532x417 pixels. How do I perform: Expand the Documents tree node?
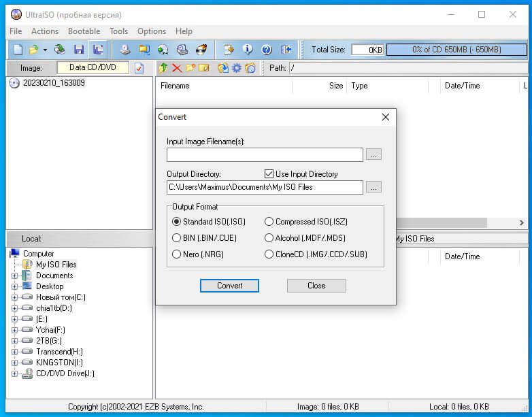click(x=14, y=276)
